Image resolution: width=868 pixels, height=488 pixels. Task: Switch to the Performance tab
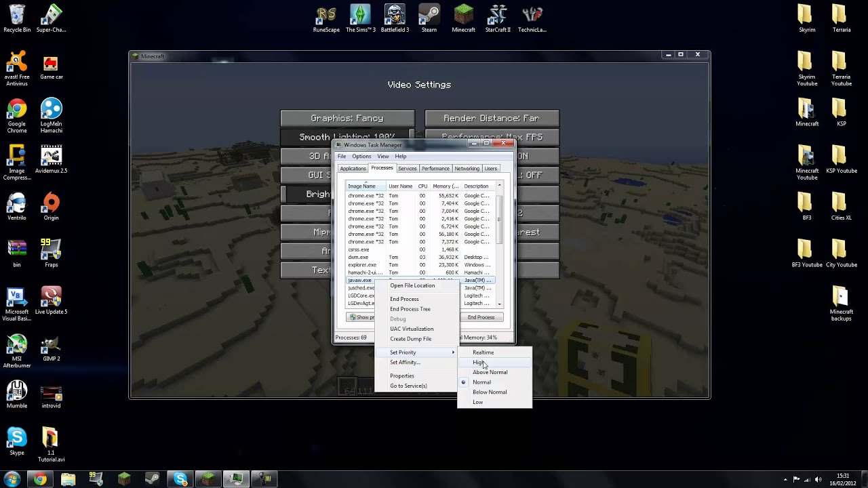click(435, 169)
